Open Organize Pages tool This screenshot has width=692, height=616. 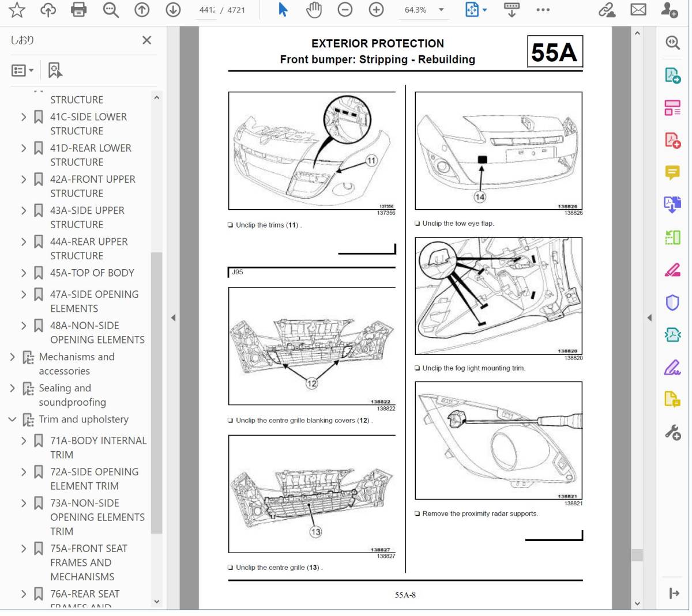pyautogui.click(x=672, y=107)
